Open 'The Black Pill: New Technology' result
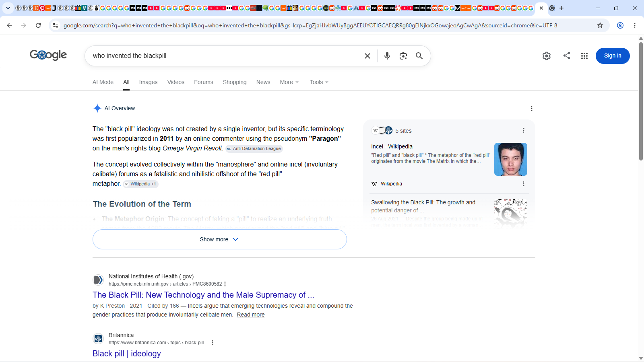Image resolution: width=644 pixels, height=362 pixels. point(203,295)
